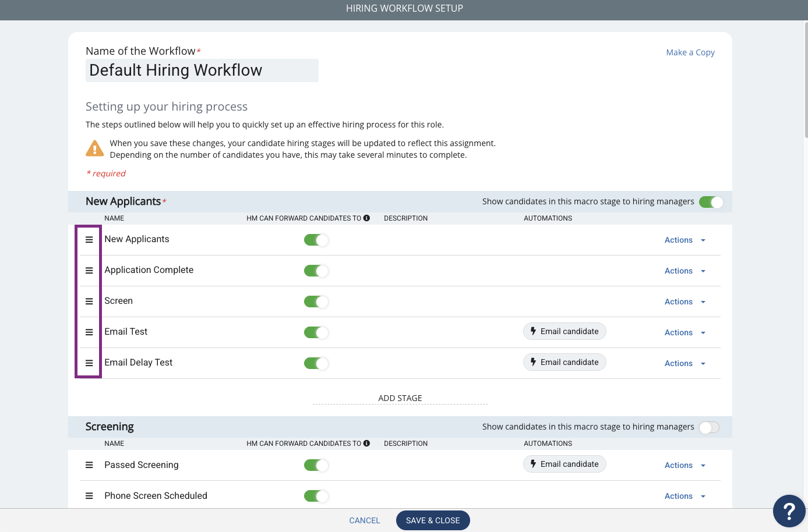Disable New Applicants macro stage visibility toggle
The height and width of the screenshot is (532, 808).
click(x=711, y=202)
